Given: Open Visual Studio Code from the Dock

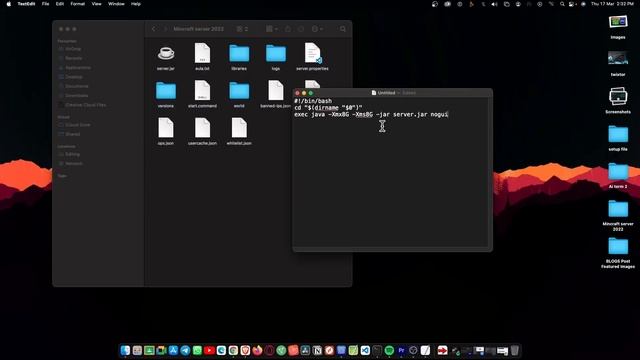Looking at the screenshot, I should (365, 350).
